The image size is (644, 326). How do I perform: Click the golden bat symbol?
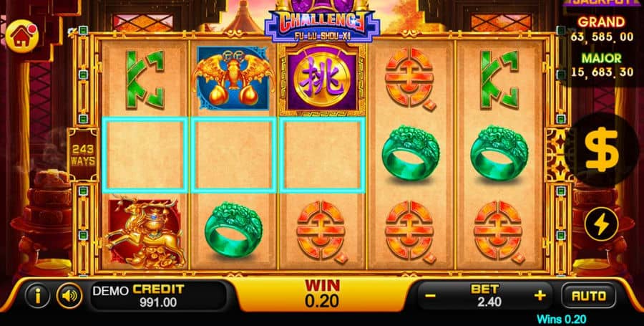click(233, 77)
